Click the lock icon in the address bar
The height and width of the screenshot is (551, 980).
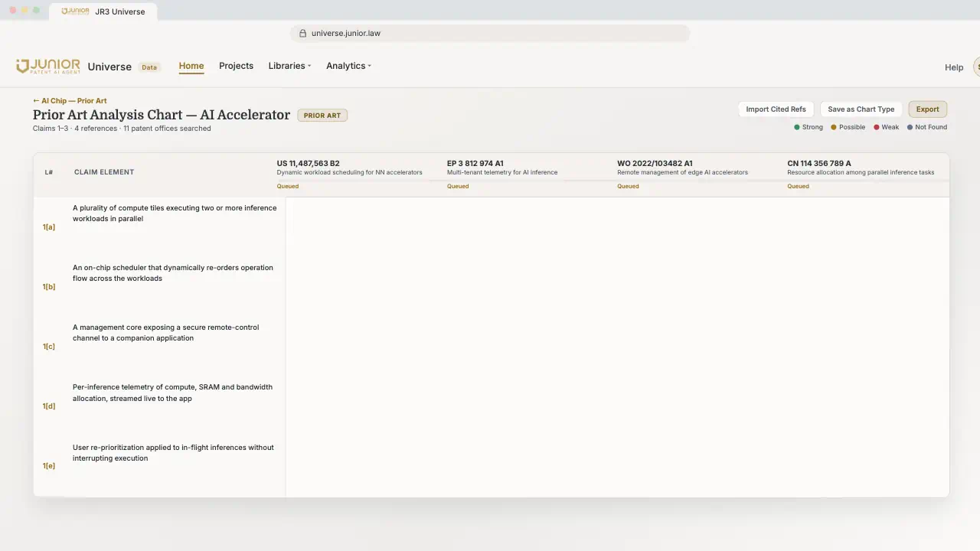303,34
